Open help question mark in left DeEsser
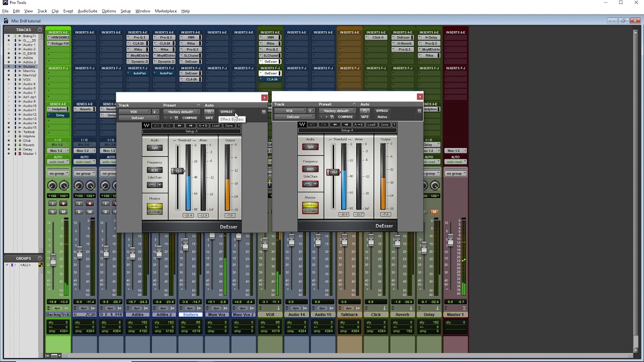 [238, 126]
